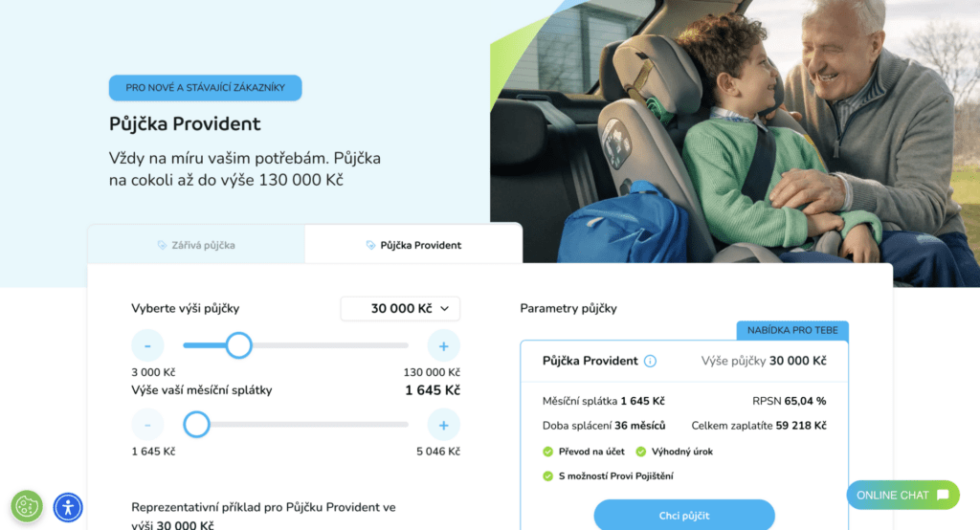
Task: Open the accessibility options icon
Action: (68, 507)
